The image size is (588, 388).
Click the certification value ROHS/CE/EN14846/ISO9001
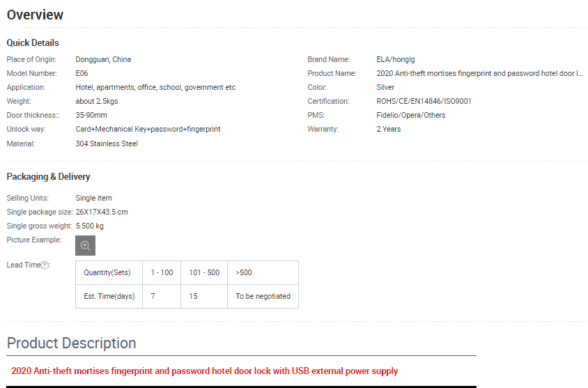(x=424, y=101)
